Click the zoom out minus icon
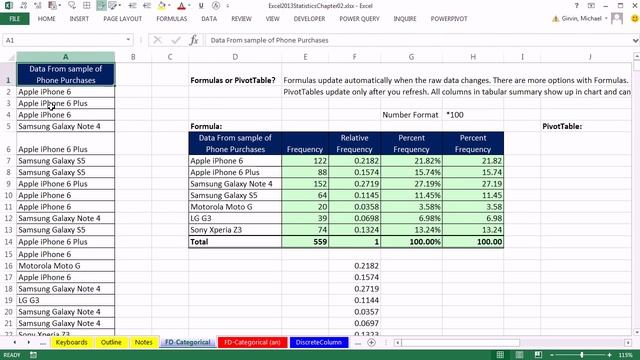The image size is (640, 360). pos(552,355)
